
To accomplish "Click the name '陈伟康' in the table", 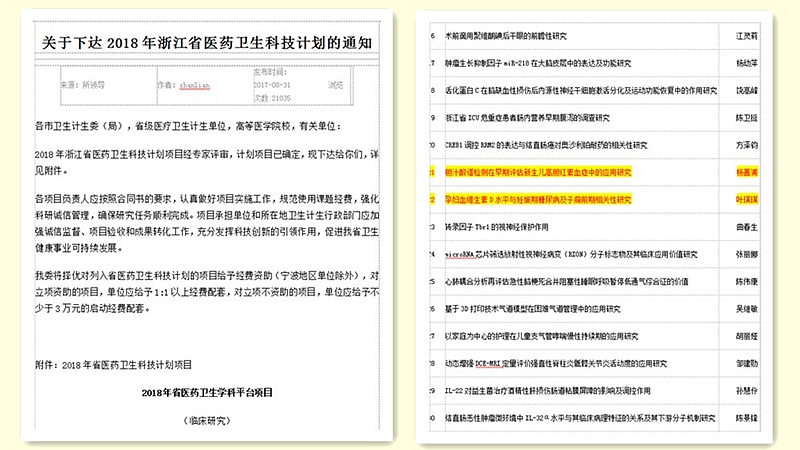I will (x=746, y=282).
